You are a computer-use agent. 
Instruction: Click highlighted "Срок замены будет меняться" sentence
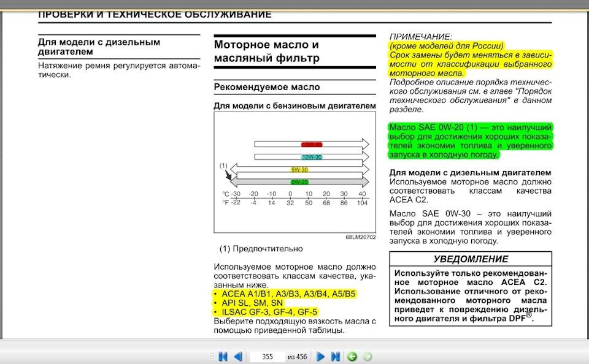471,64
